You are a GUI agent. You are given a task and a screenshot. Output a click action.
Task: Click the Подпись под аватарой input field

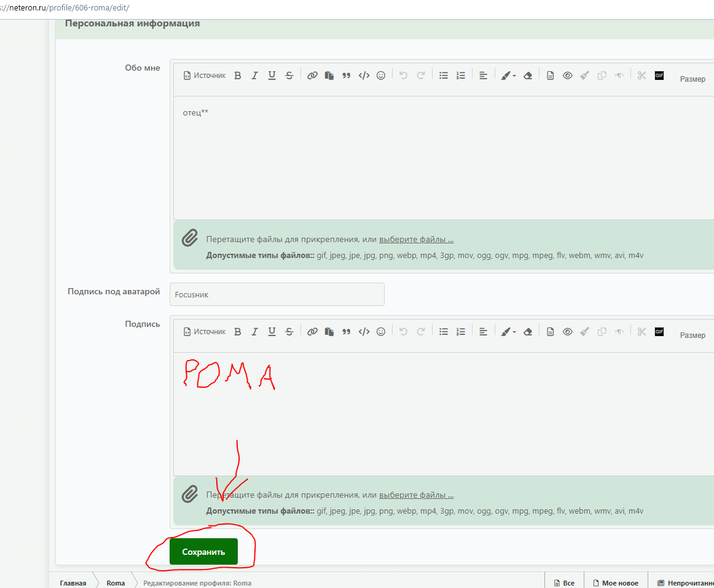click(x=277, y=294)
